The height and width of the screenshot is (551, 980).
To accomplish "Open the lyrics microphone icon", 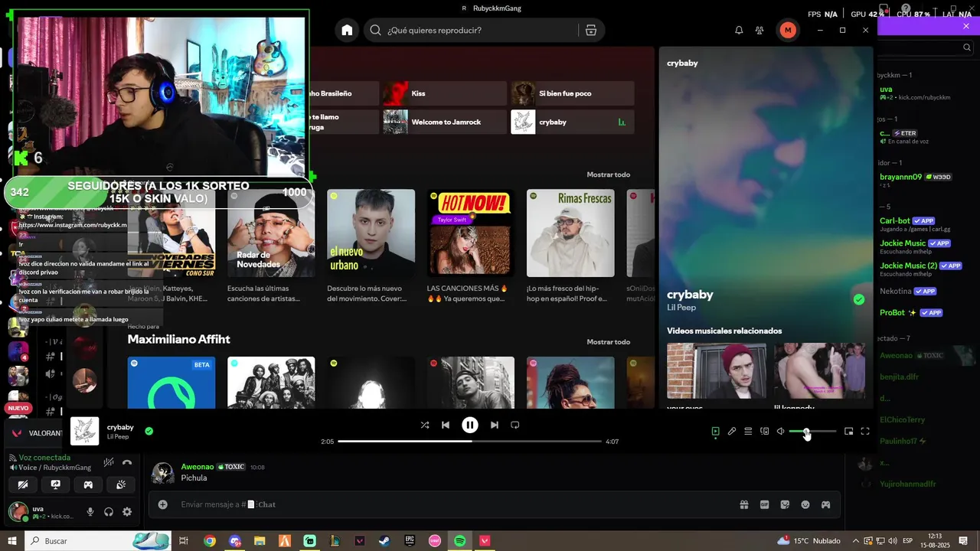I will pos(732,432).
